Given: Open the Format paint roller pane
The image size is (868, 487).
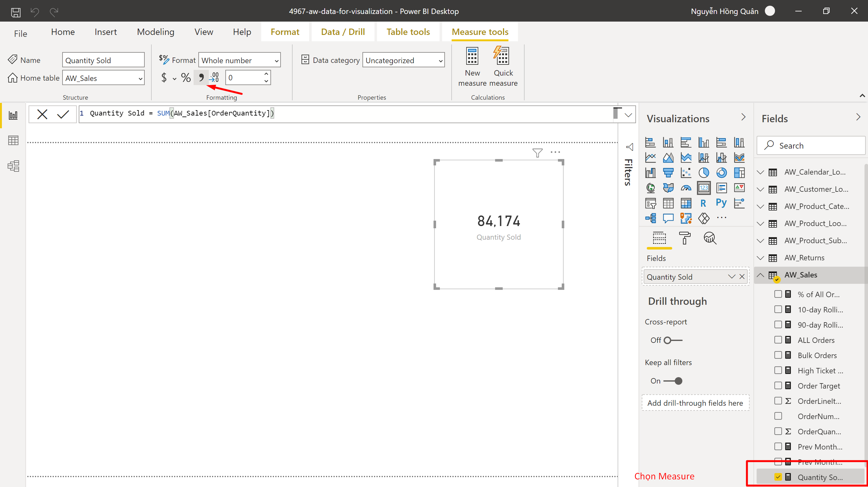Looking at the screenshot, I should pyautogui.click(x=685, y=238).
